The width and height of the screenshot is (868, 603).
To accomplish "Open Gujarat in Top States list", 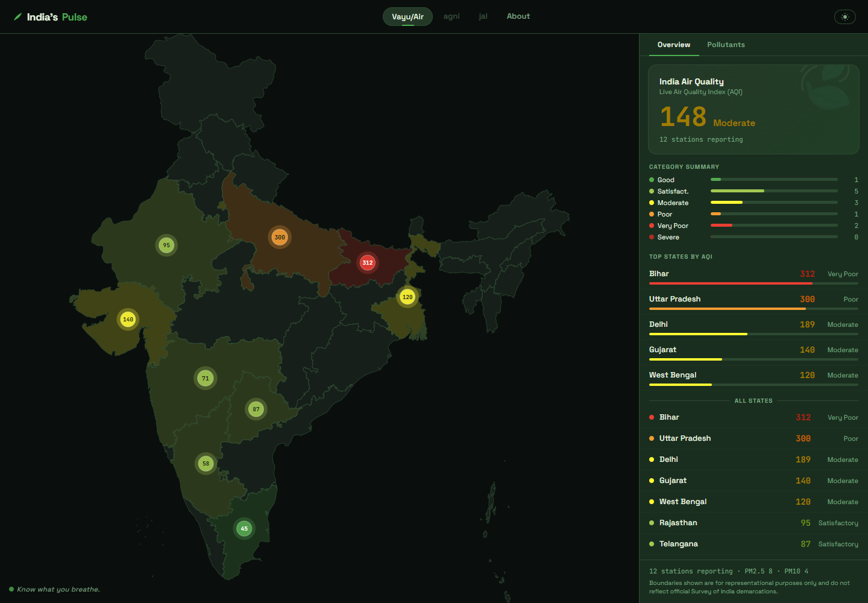I will tap(753, 352).
